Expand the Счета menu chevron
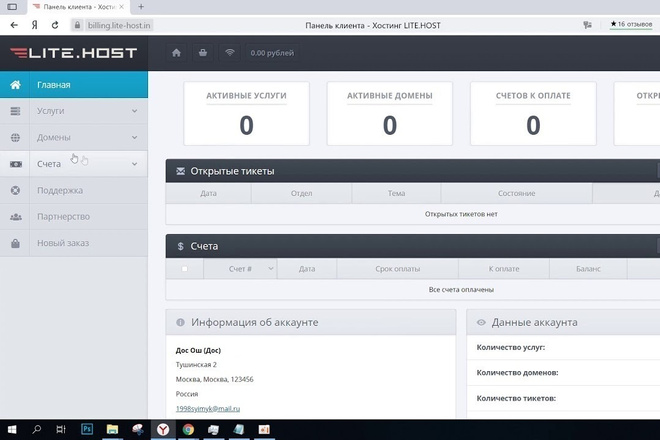660x440 pixels. (134, 164)
